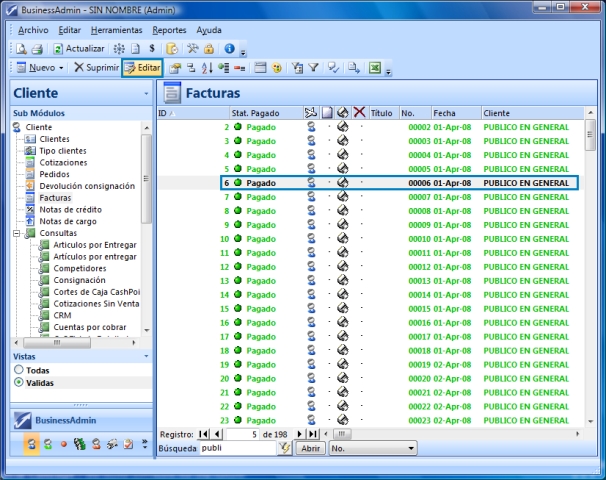The width and height of the screenshot is (606, 480).
Task: Click the Suprimir button
Action: pos(96,68)
